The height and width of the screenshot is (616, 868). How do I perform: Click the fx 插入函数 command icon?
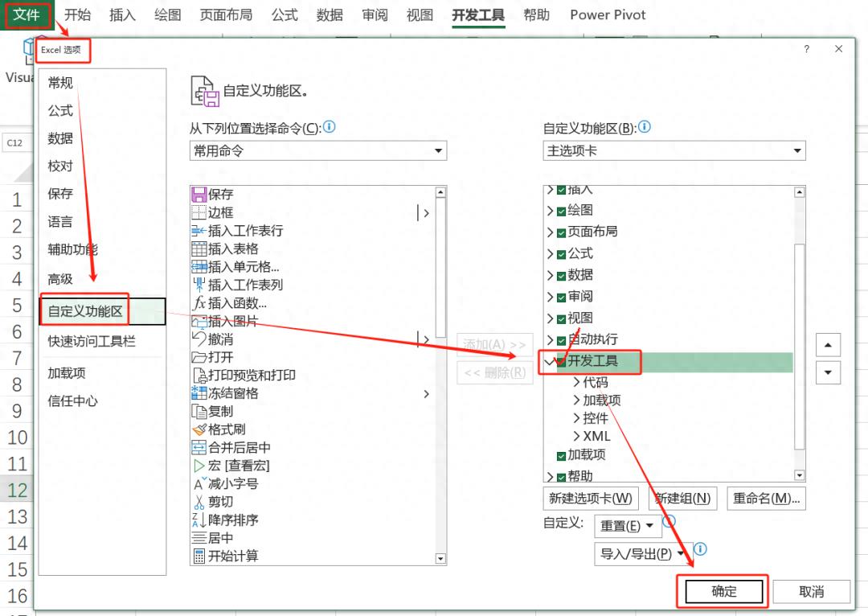click(x=199, y=303)
